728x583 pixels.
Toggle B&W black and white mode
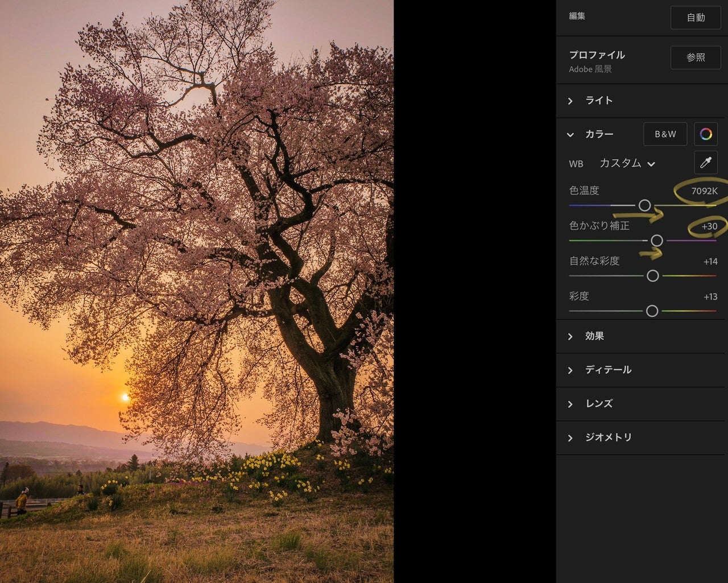click(665, 134)
